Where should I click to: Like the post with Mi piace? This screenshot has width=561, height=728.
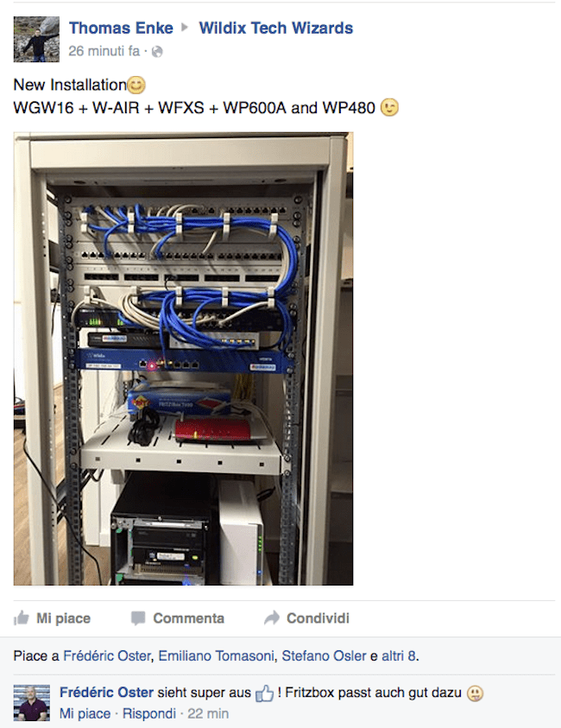point(52,618)
